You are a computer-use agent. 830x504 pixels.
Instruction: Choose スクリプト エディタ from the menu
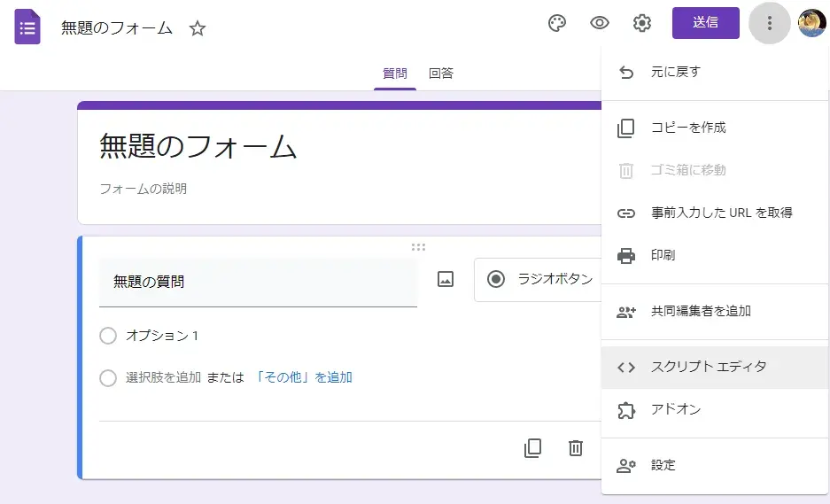tap(709, 367)
